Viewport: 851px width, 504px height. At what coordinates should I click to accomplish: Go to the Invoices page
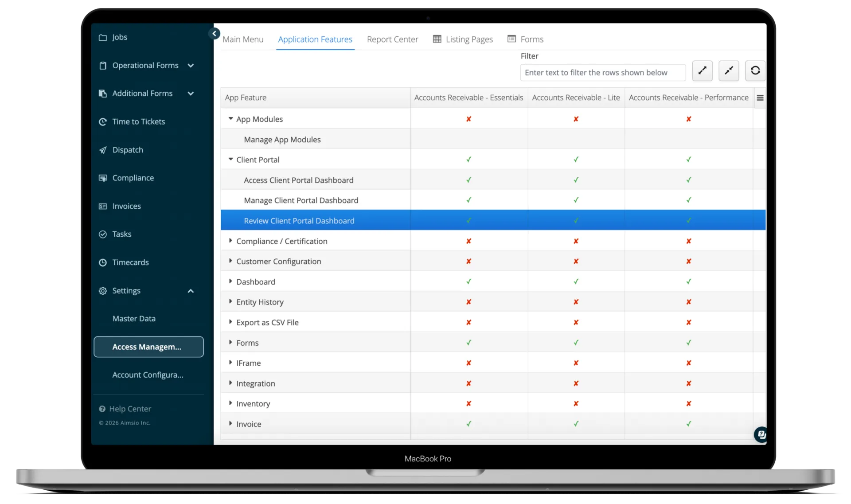[x=126, y=206]
